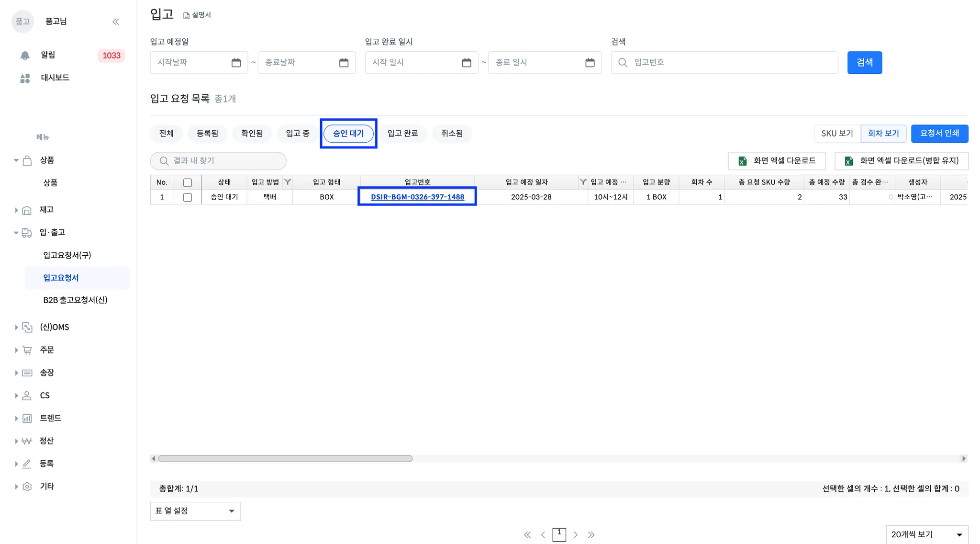
Task: Open the 시작날짜 calendar picker
Action: click(x=236, y=63)
